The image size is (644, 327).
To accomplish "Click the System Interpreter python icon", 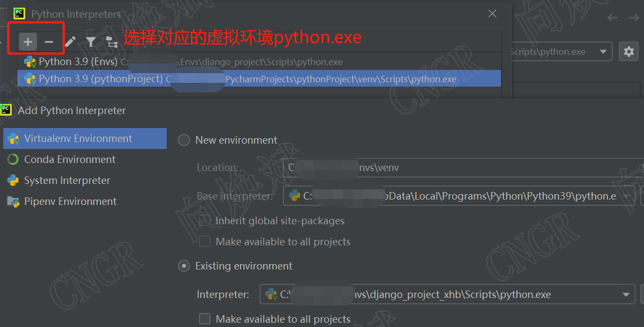I will coord(13,180).
